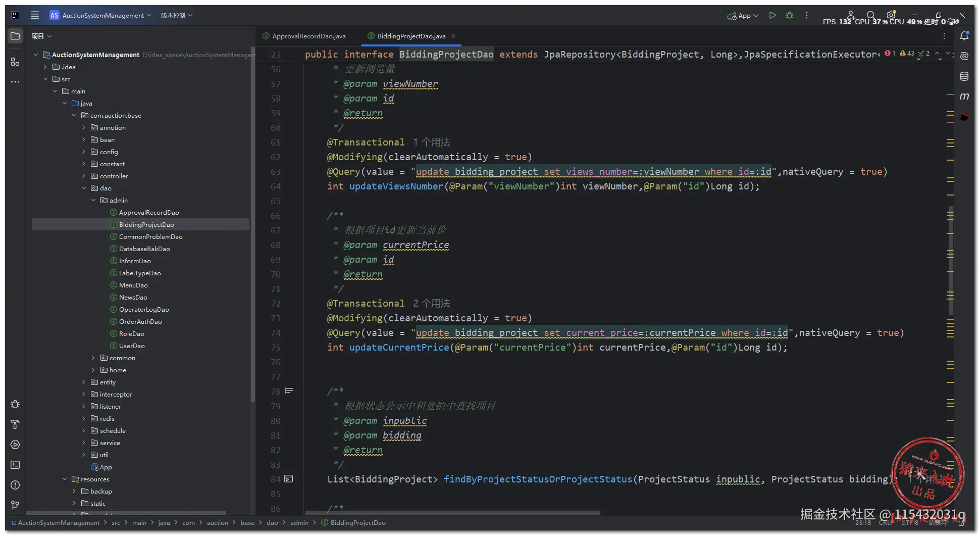The image size is (980, 536).
Task: Open the AI Assistant panel
Action: (964, 56)
